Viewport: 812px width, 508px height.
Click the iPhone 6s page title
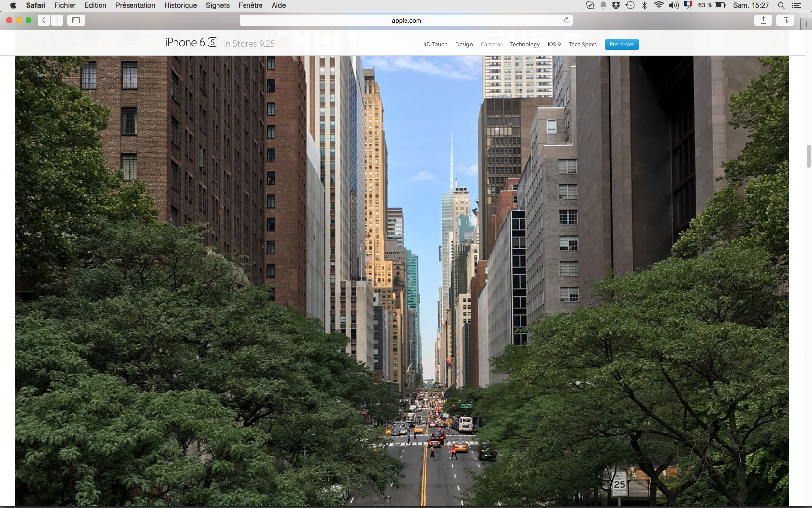191,43
